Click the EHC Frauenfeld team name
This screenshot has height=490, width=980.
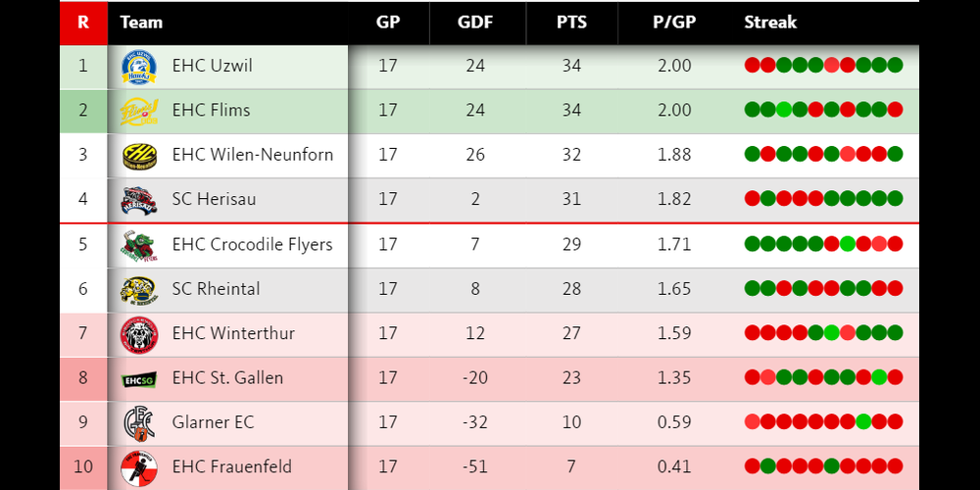click(x=231, y=467)
